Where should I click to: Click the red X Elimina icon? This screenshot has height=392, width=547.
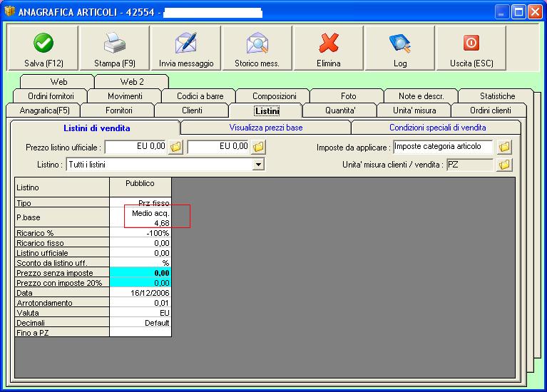pyautogui.click(x=329, y=43)
